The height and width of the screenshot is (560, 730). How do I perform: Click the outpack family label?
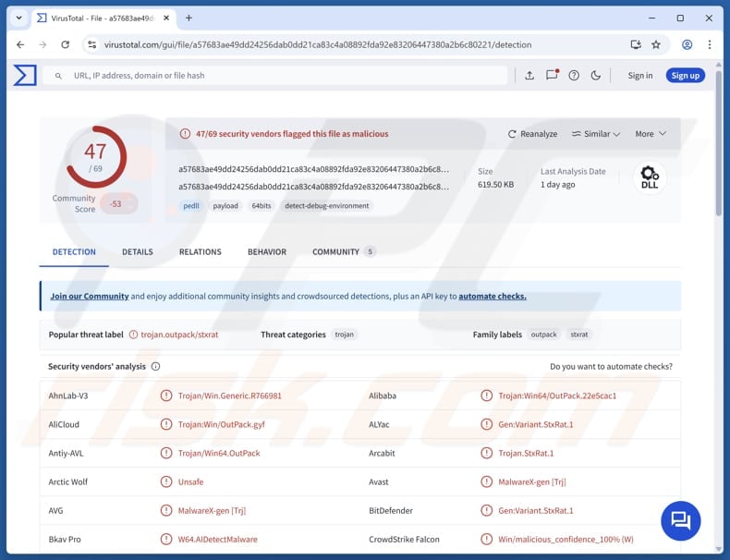(x=543, y=335)
